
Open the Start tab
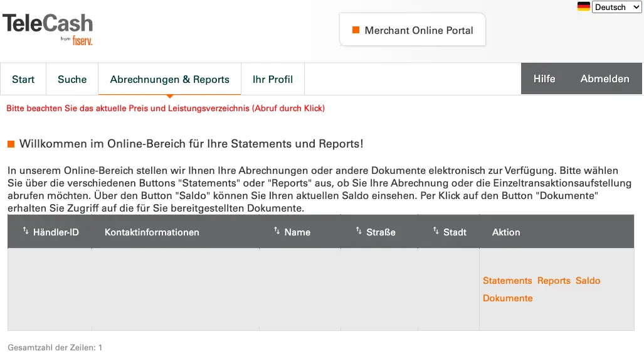point(23,79)
